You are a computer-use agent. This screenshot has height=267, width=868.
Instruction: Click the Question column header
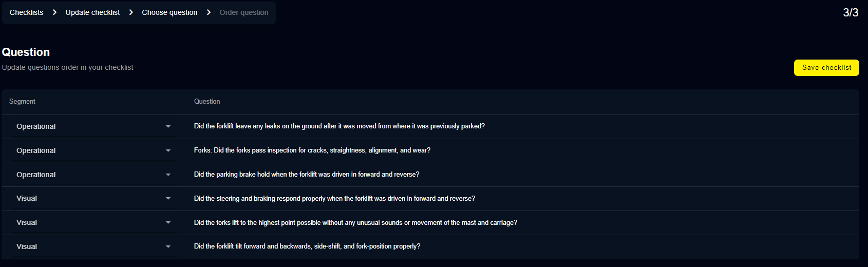coord(207,102)
